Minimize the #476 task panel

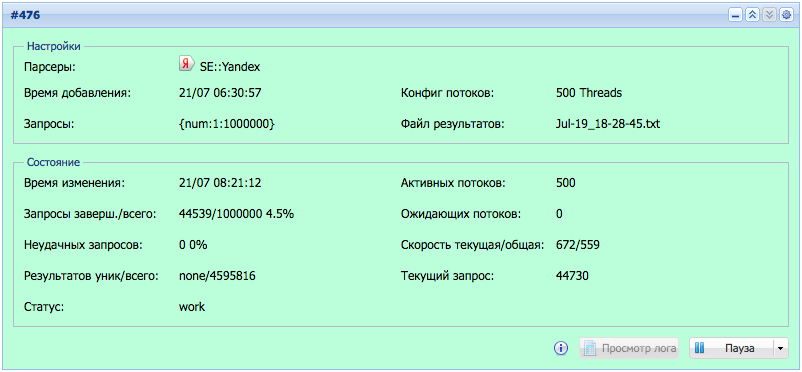(x=736, y=15)
